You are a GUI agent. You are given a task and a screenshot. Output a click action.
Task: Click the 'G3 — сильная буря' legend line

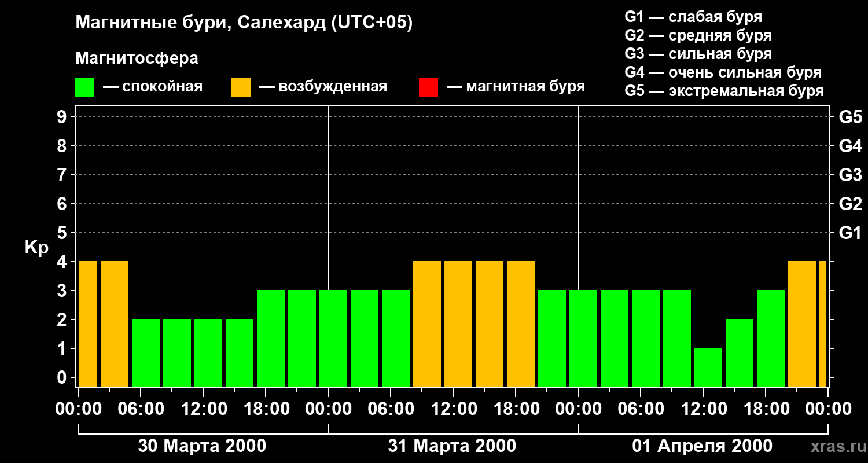coord(698,54)
